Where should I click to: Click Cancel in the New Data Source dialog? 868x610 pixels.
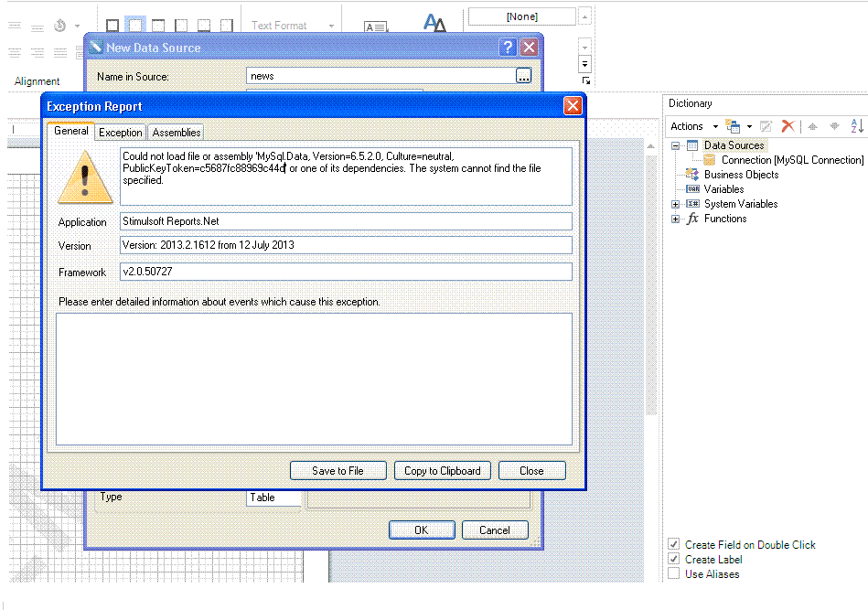tap(494, 530)
